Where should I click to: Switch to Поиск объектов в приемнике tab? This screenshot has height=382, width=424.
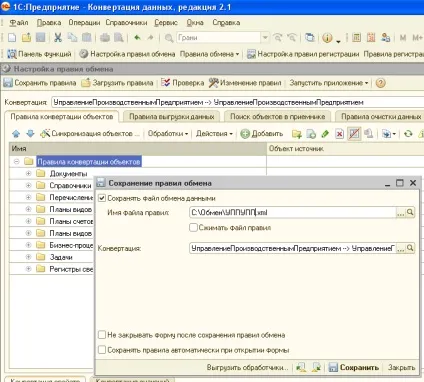coord(277,117)
